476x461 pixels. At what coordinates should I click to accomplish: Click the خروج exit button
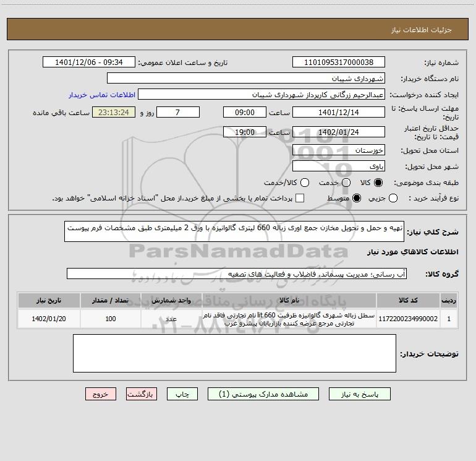[101, 394]
